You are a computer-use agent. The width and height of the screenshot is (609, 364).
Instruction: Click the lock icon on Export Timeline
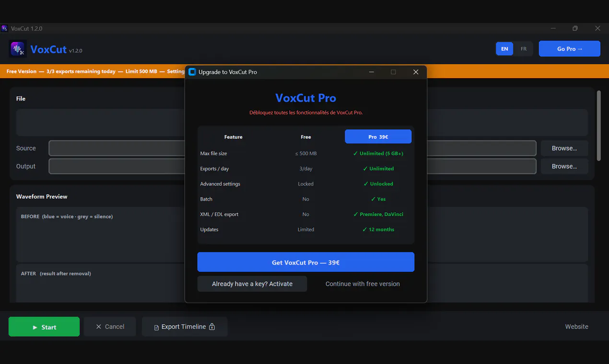click(212, 327)
